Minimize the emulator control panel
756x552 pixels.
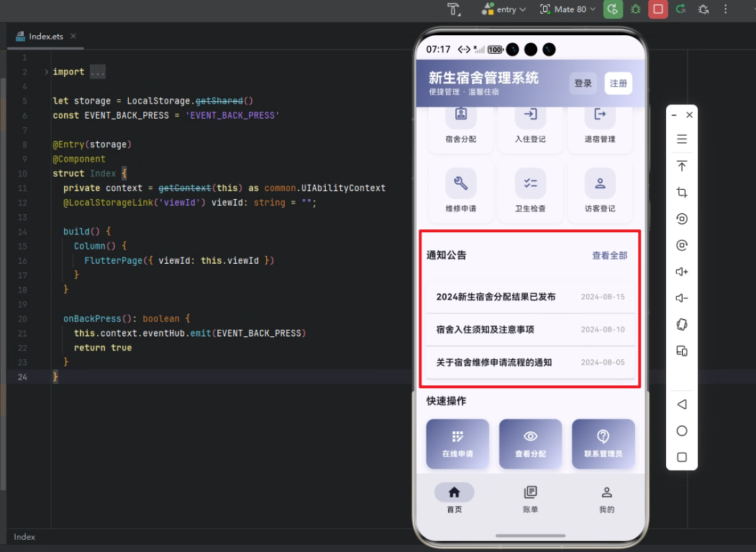pyautogui.click(x=674, y=115)
